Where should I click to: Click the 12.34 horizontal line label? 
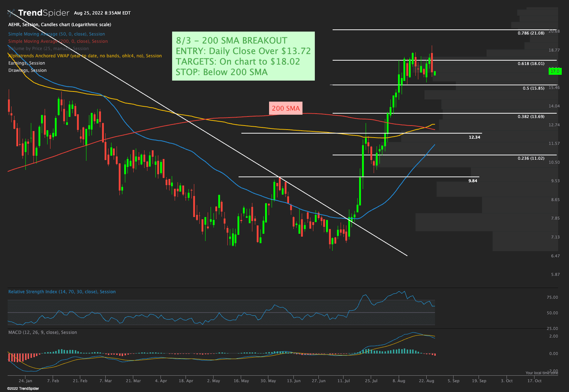pos(474,137)
